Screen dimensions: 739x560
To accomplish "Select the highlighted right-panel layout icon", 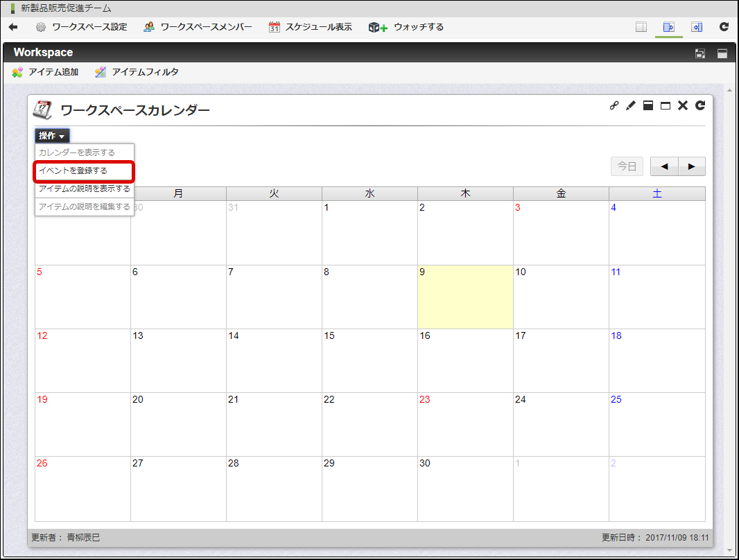I will point(669,27).
